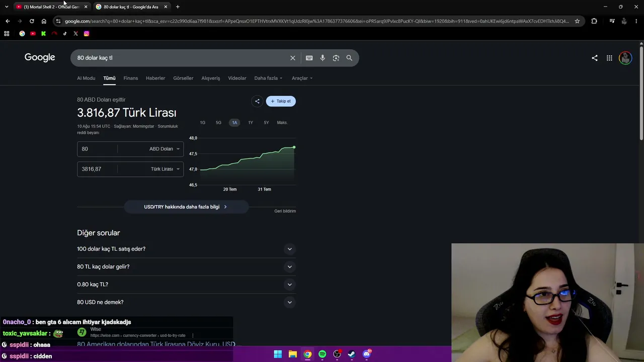
Task: Open the Araçlar tools dropdown
Action: [x=302, y=78]
